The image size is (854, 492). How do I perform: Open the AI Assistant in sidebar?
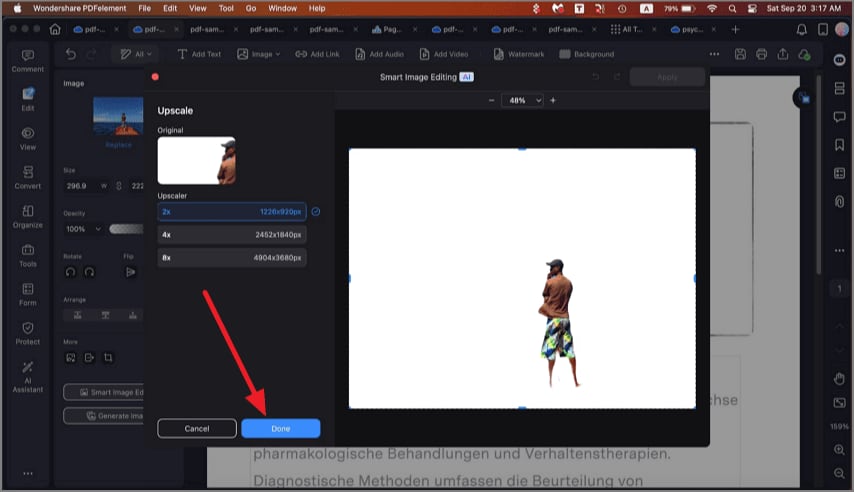(28, 377)
